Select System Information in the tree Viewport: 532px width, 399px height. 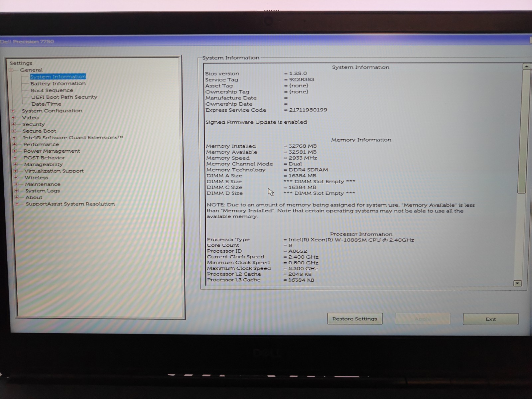coord(58,76)
